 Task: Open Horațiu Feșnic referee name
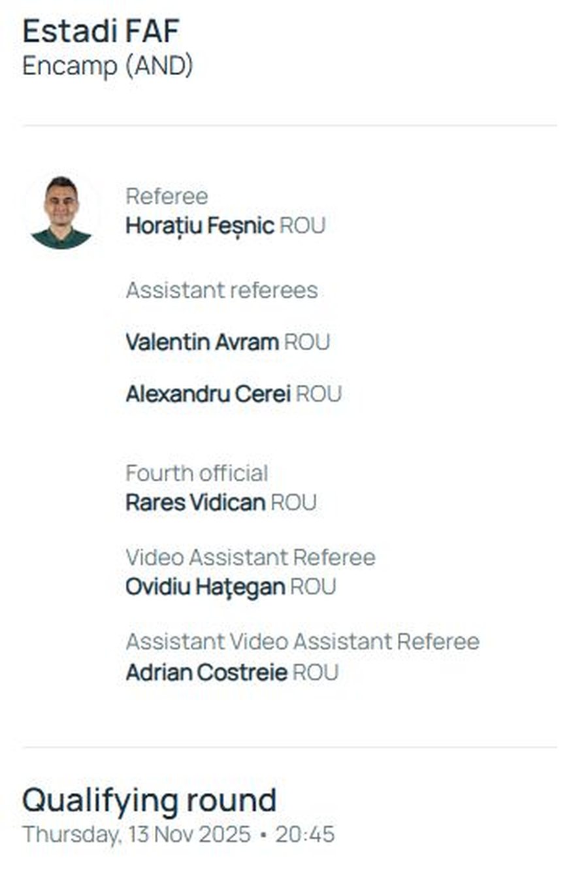pyautogui.click(x=199, y=226)
